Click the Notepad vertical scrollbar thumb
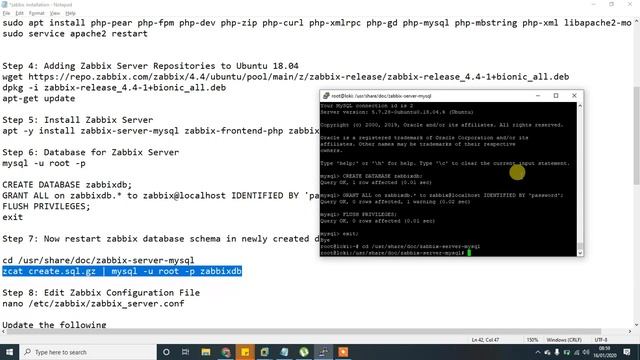The height and width of the screenshot is (360, 640). [636, 135]
